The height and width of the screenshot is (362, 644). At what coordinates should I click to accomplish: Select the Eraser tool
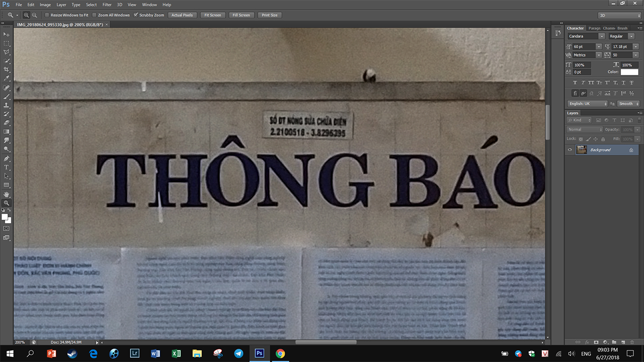[7, 123]
